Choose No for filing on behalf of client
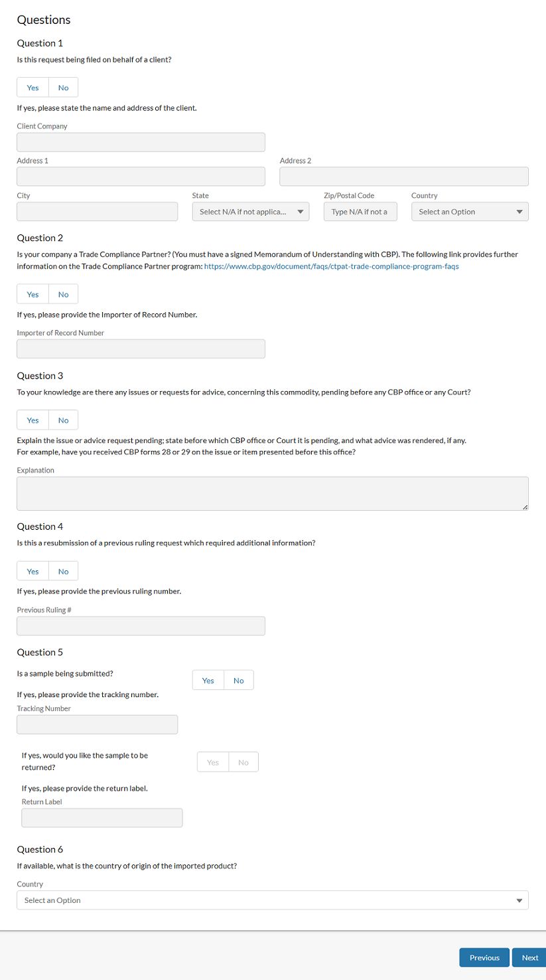The height and width of the screenshot is (980, 546). click(x=63, y=88)
